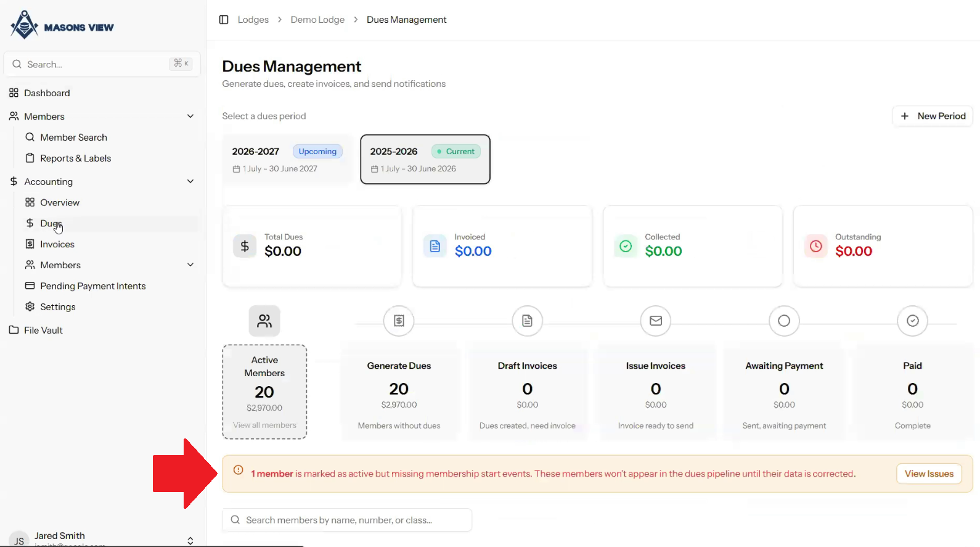Toggle the sidebar panel icon
The height and width of the screenshot is (547, 980).
click(224, 20)
